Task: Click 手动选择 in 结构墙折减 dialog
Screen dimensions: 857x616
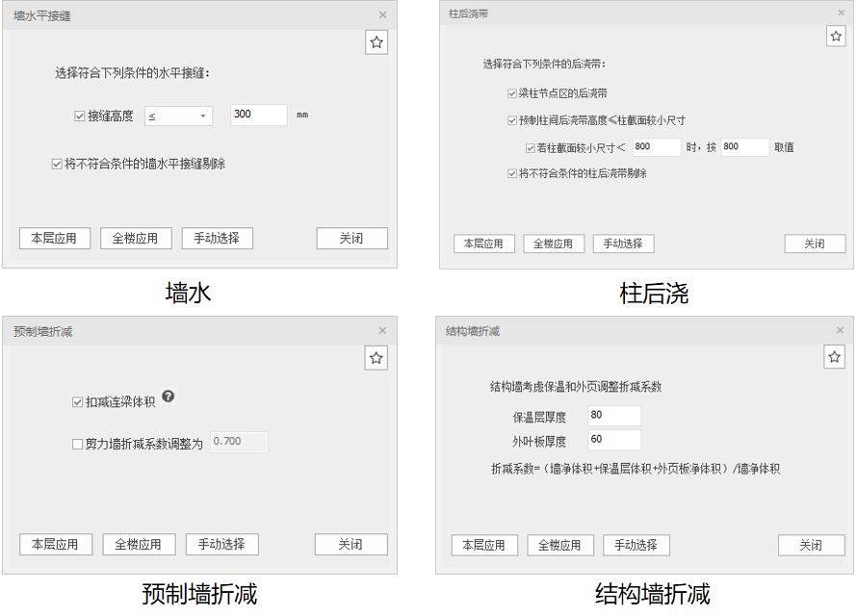Action: click(636, 546)
